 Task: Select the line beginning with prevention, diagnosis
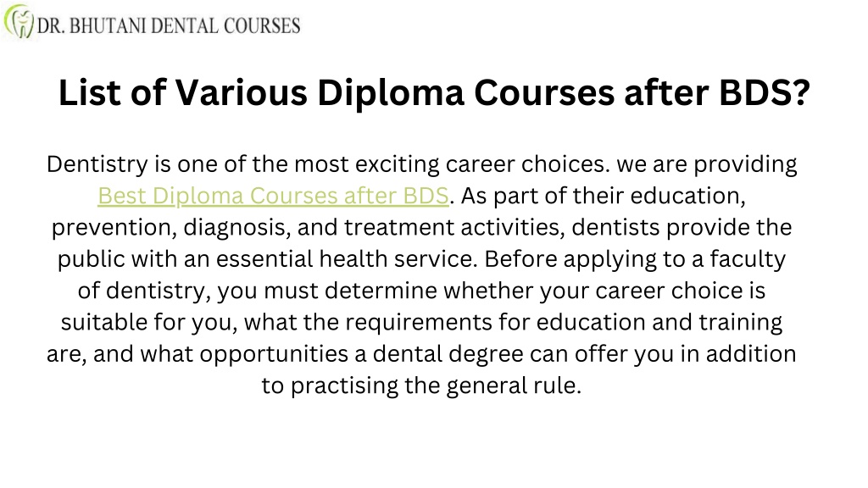point(421,227)
